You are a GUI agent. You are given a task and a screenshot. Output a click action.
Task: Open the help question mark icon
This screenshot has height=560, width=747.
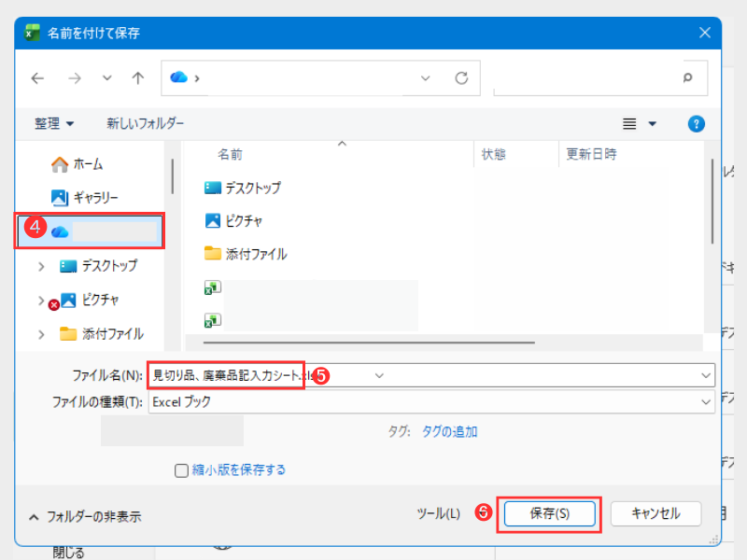tap(696, 123)
